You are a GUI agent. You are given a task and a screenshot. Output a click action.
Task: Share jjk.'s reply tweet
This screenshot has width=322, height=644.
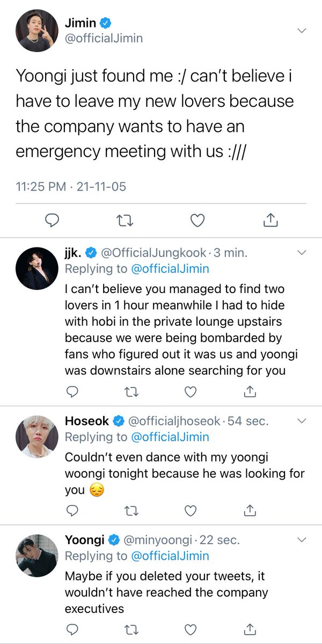pyautogui.click(x=249, y=392)
